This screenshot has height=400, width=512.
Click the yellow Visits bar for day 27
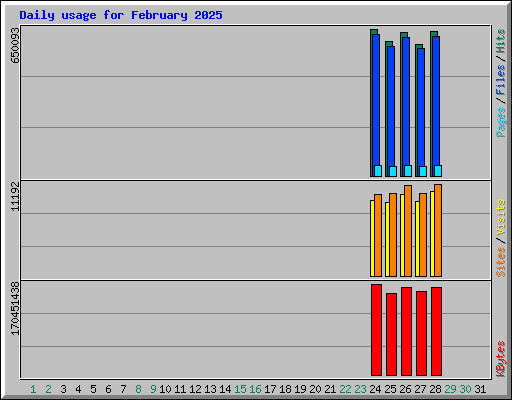[417, 239]
